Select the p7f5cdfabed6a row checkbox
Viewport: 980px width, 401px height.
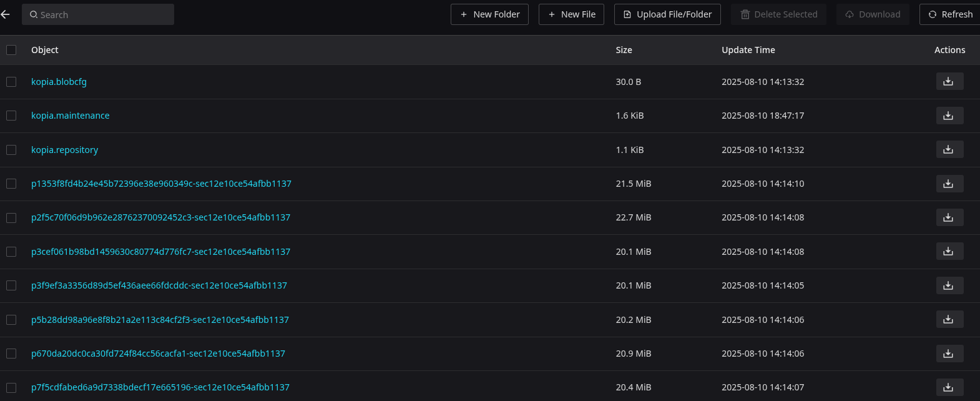(11, 388)
